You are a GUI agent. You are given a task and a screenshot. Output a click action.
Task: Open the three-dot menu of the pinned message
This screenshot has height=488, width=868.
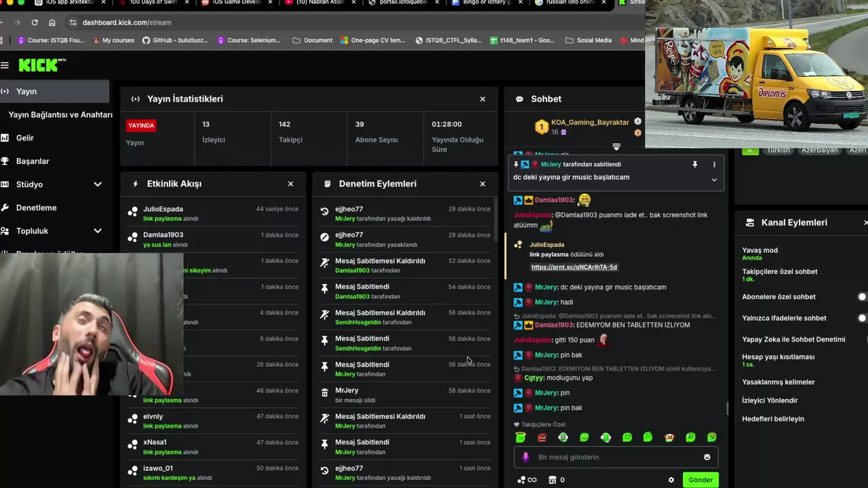(x=714, y=164)
